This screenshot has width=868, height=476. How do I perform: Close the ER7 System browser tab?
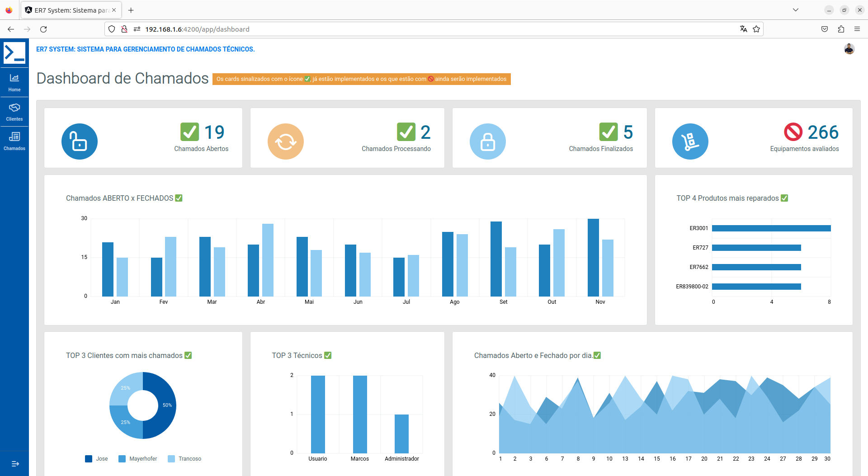[x=114, y=10]
